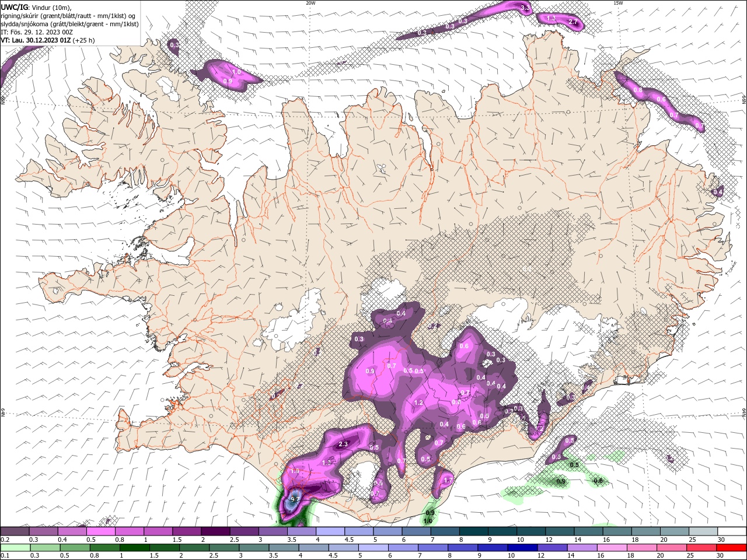Click the '30' label on the upper legend row
This screenshot has height=560, width=747.
[720, 540]
